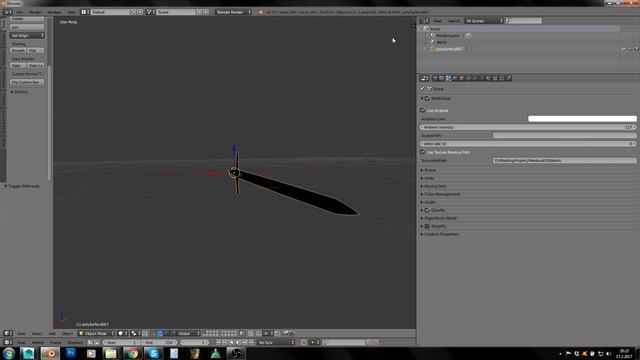Screen dimensions: 640x360
Task: Click the Data Layout transfer button
Action: pyautogui.click(x=36, y=66)
